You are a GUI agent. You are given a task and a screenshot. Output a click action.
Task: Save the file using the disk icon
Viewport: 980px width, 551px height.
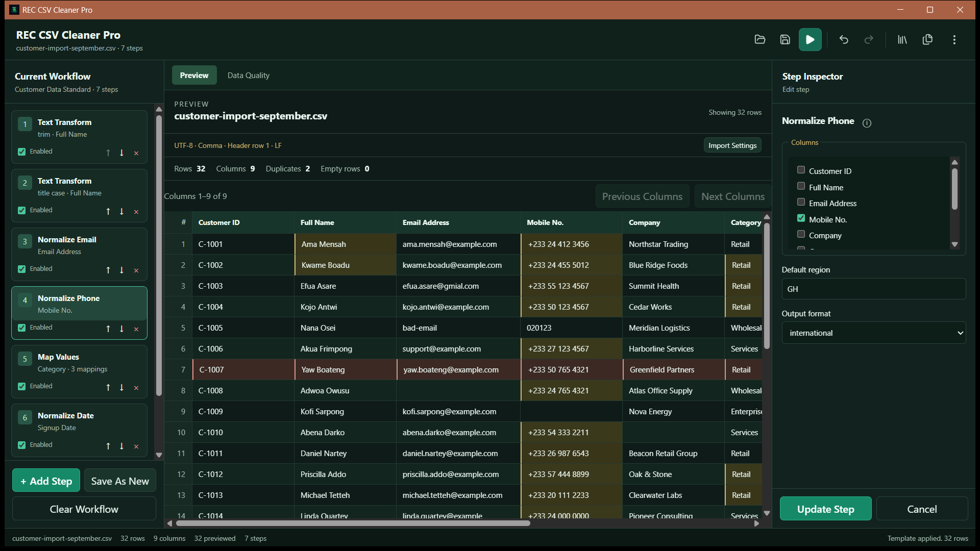(x=785, y=40)
